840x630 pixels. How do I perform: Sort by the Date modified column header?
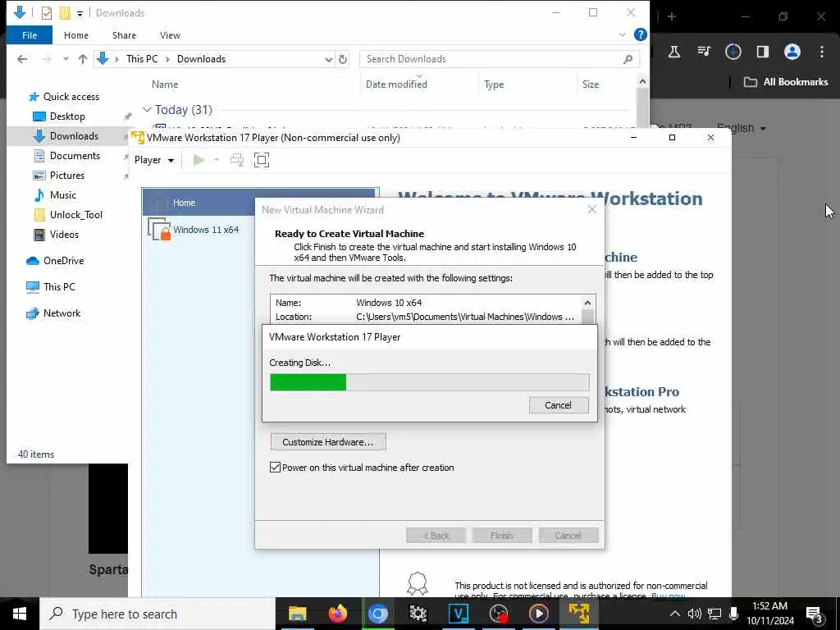(x=396, y=84)
